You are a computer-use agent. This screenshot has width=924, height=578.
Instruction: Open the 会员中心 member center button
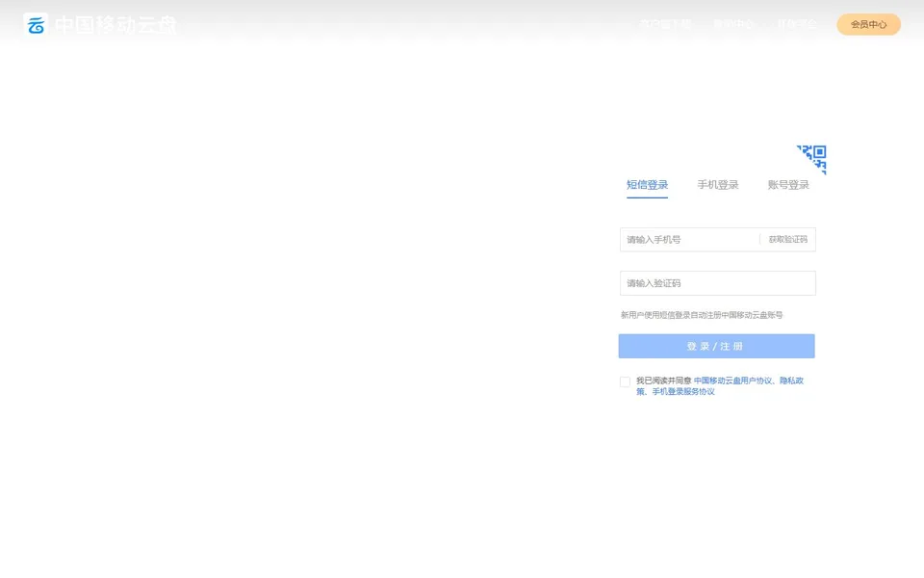[868, 24]
